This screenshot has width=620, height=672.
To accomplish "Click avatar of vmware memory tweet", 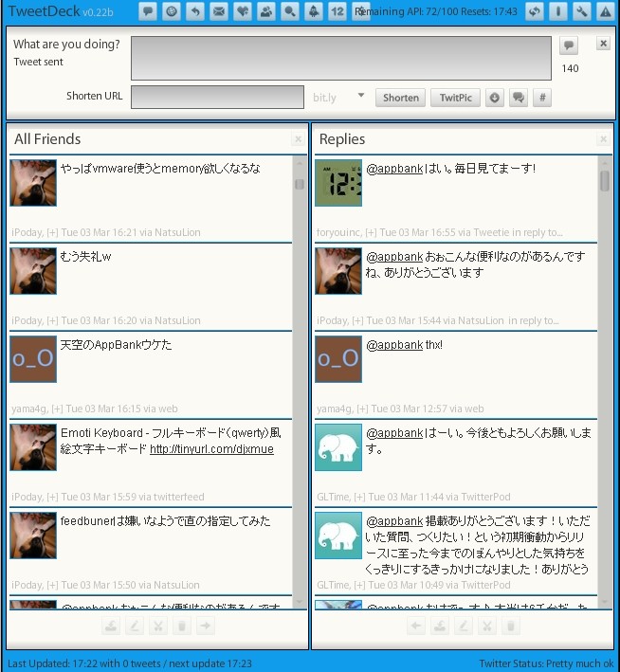I will (33, 183).
